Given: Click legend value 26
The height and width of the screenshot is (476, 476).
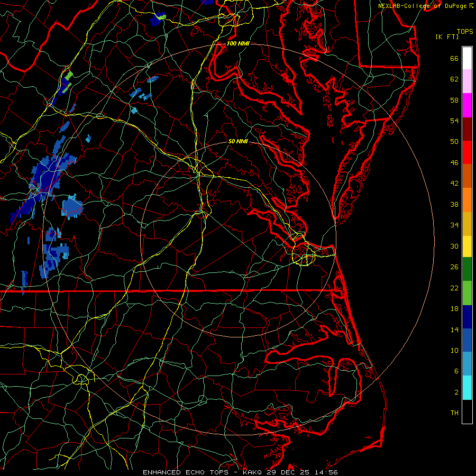Looking at the screenshot, I should [x=454, y=267].
